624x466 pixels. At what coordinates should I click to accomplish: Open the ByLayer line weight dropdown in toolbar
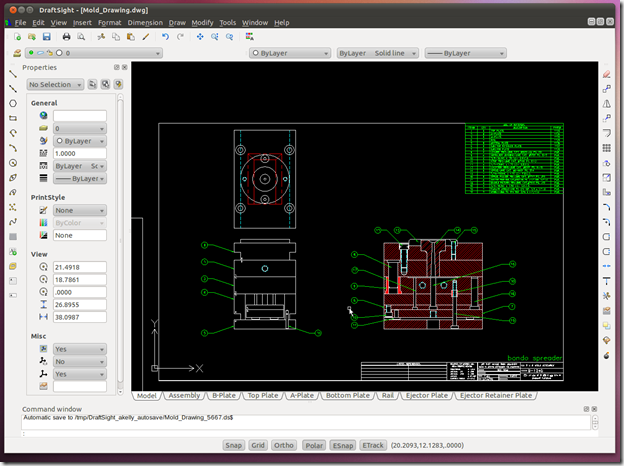(466, 53)
